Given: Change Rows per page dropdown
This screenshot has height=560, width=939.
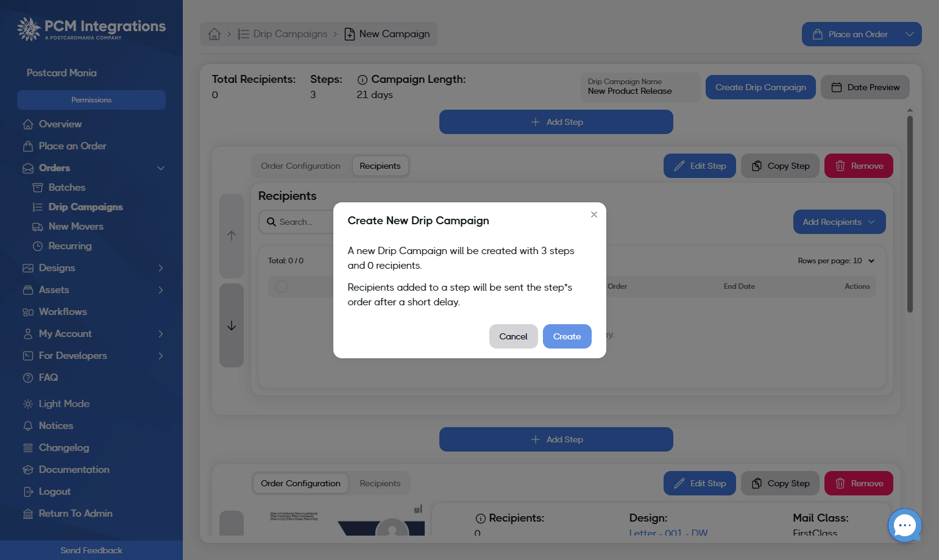Looking at the screenshot, I should [x=864, y=261].
